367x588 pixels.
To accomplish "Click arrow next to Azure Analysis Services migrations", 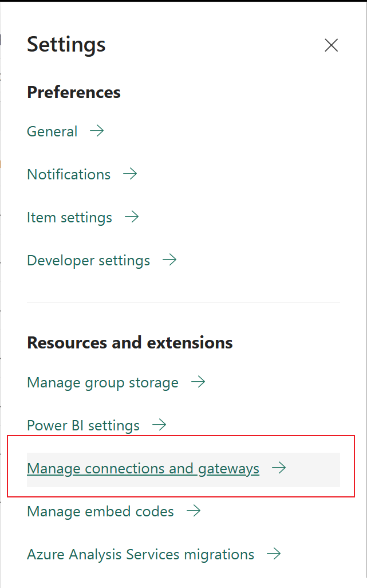I will point(274,554).
